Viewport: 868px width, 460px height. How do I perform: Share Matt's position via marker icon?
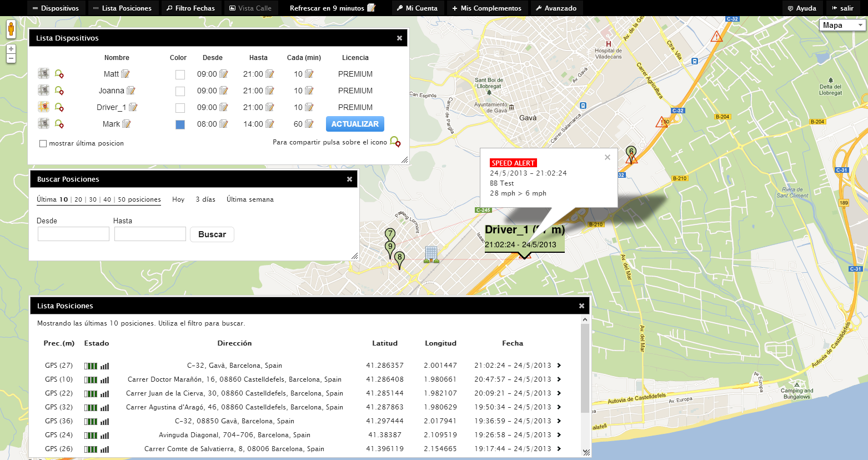[x=59, y=74]
